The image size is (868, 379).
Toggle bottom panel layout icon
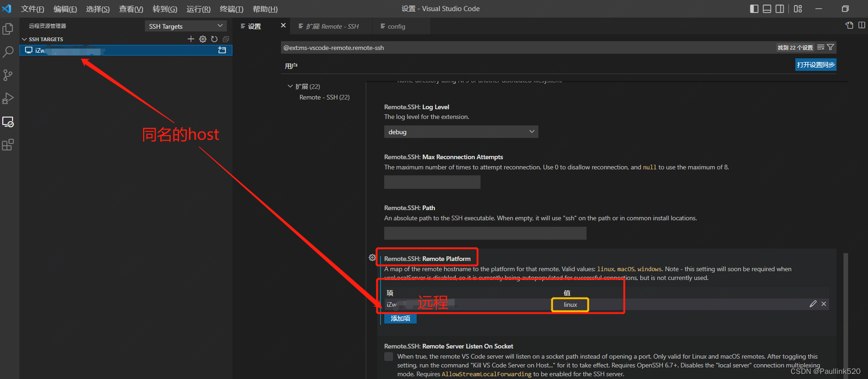pyautogui.click(x=767, y=9)
